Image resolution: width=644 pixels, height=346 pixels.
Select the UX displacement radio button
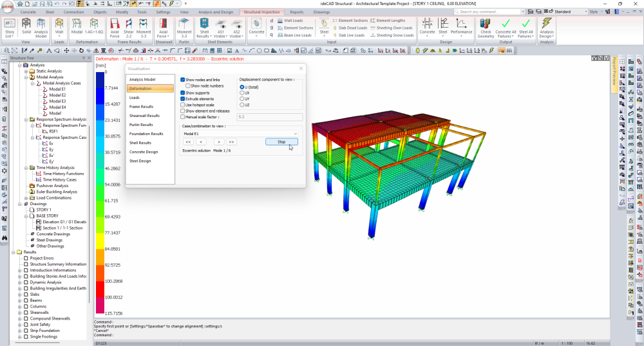(242, 93)
